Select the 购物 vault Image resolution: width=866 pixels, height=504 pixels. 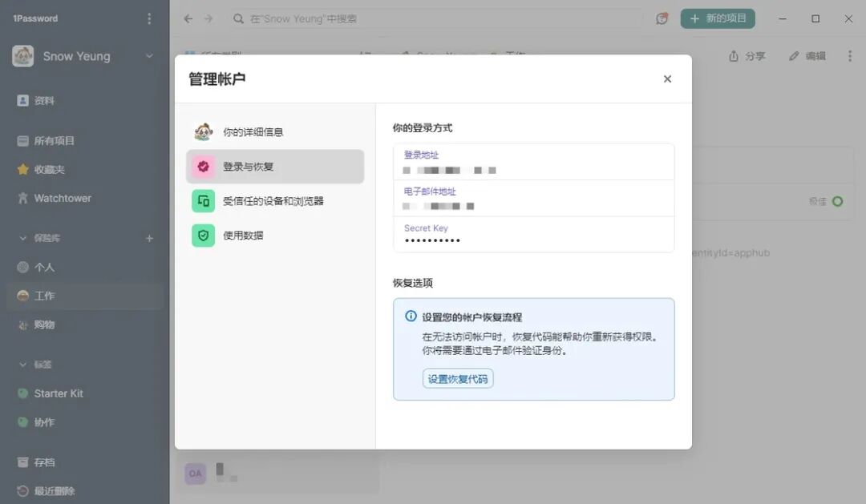click(85, 325)
